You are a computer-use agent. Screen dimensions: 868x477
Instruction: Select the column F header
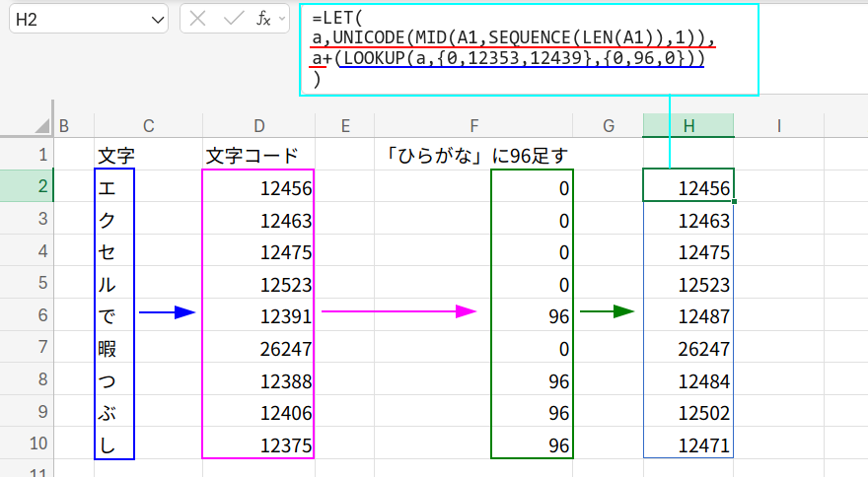474,125
